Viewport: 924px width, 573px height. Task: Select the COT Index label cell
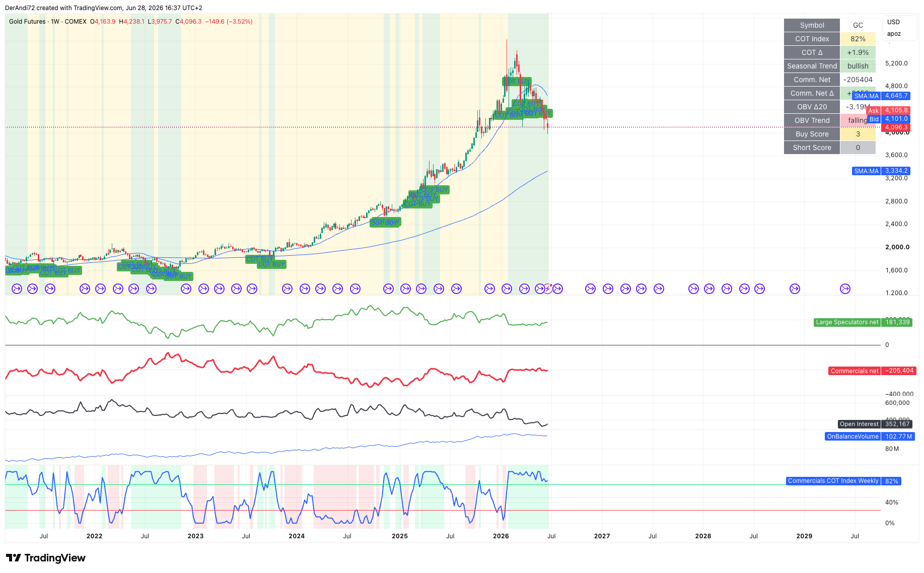click(x=812, y=39)
